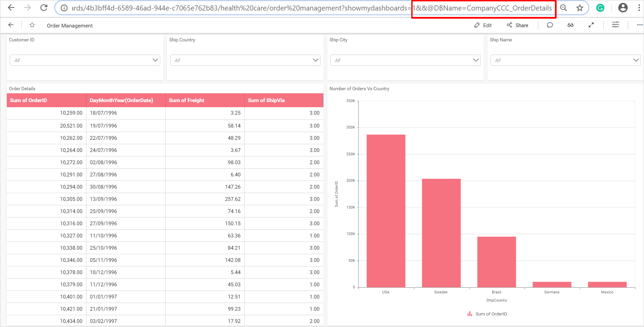This screenshot has width=644, height=327.
Task: Click the back arrow beside Order Management
Action: [11, 25]
